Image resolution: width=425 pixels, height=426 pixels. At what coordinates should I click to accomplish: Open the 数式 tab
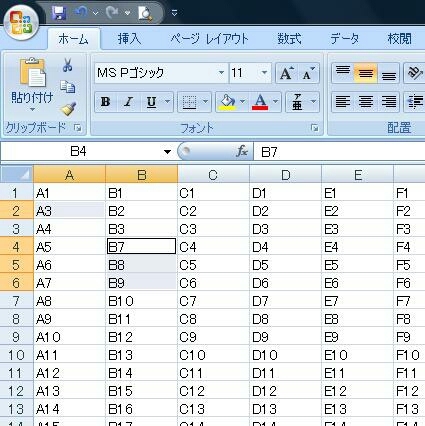(x=289, y=39)
